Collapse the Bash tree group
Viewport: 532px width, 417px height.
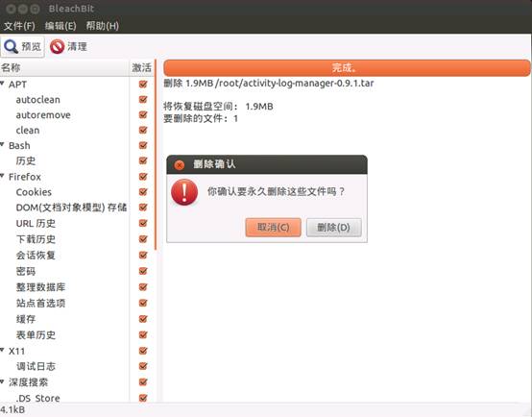point(2,144)
